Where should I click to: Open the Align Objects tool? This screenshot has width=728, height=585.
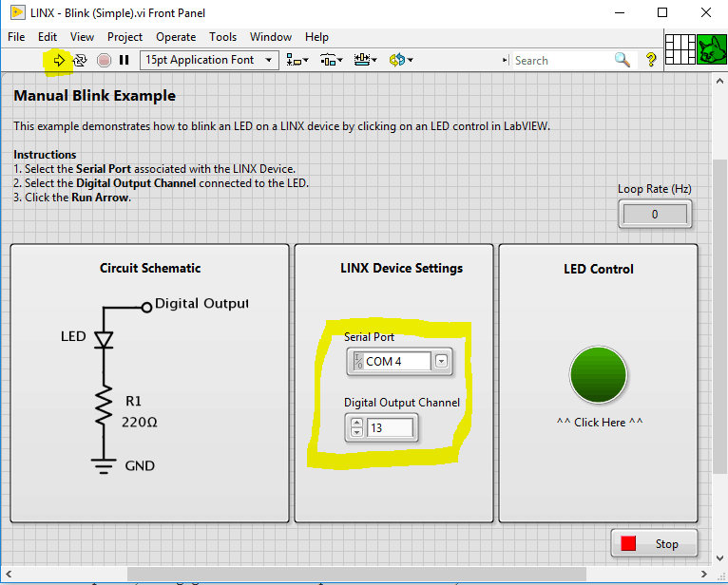297,60
